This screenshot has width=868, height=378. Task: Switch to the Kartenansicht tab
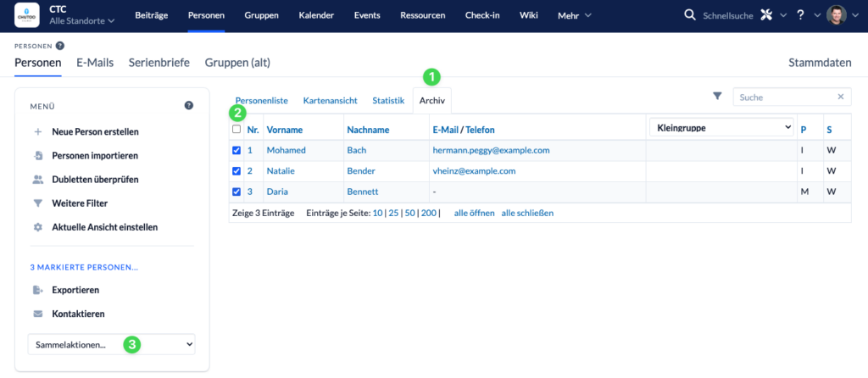[x=330, y=101]
